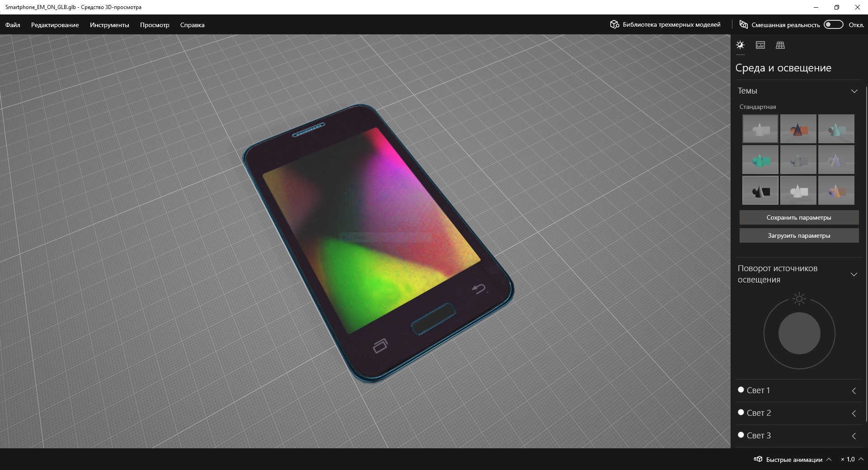The width and height of the screenshot is (868, 470).
Task: Click the light rotation dial sun handle
Action: pyautogui.click(x=799, y=299)
